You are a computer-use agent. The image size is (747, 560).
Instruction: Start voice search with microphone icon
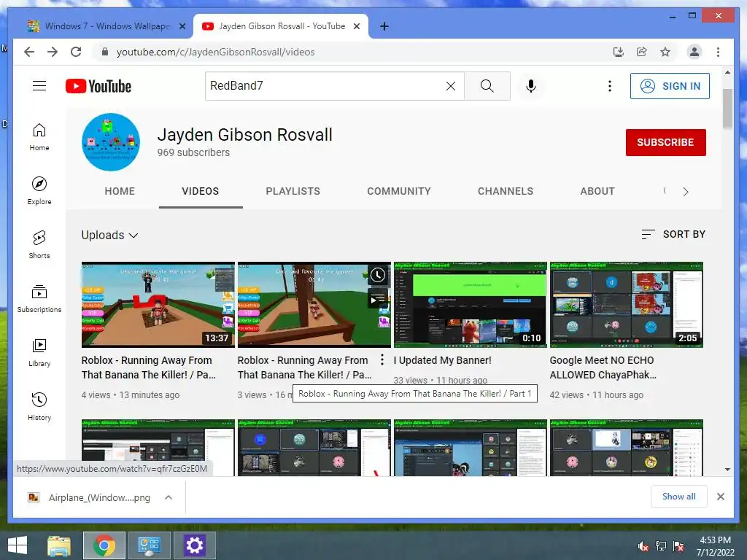[x=531, y=86]
